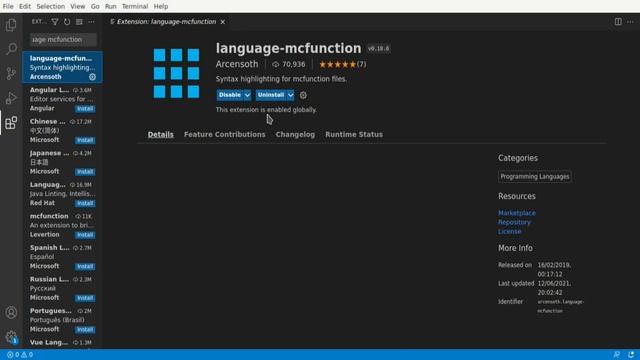Select the mcfunction by Levertion entry
The width and height of the screenshot is (640, 360).
[x=62, y=225]
